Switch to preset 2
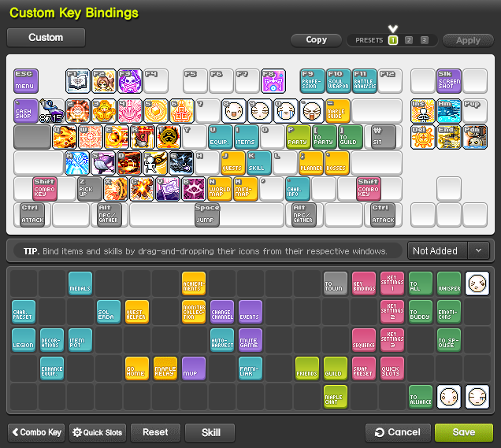The width and height of the screenshot is (501, 448). point(408,40)
